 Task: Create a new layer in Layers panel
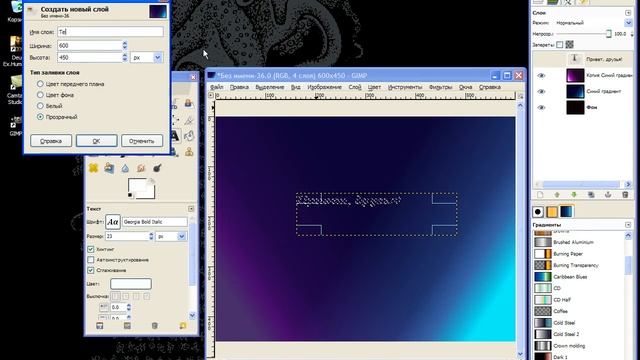pyautogui.click(x=540, y=195)
